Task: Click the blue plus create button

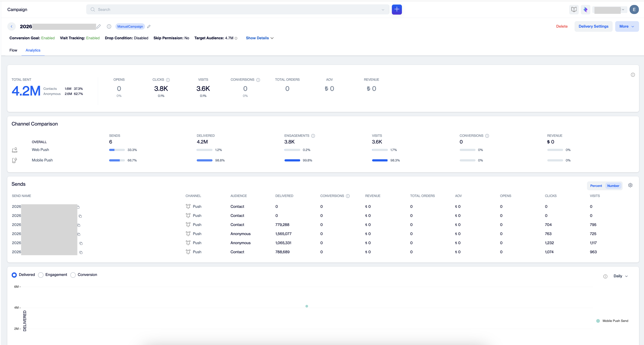Action: 397,9
